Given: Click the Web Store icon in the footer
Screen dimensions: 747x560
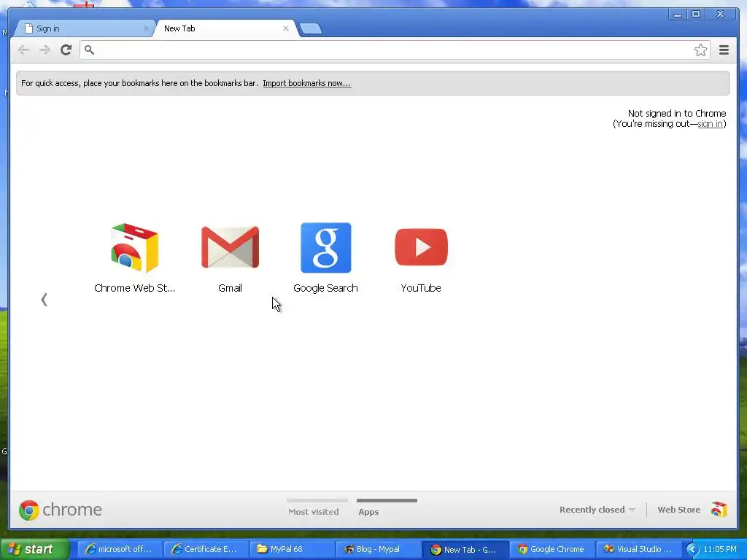Looking at the screenshot, I should [x=719, y=510].
